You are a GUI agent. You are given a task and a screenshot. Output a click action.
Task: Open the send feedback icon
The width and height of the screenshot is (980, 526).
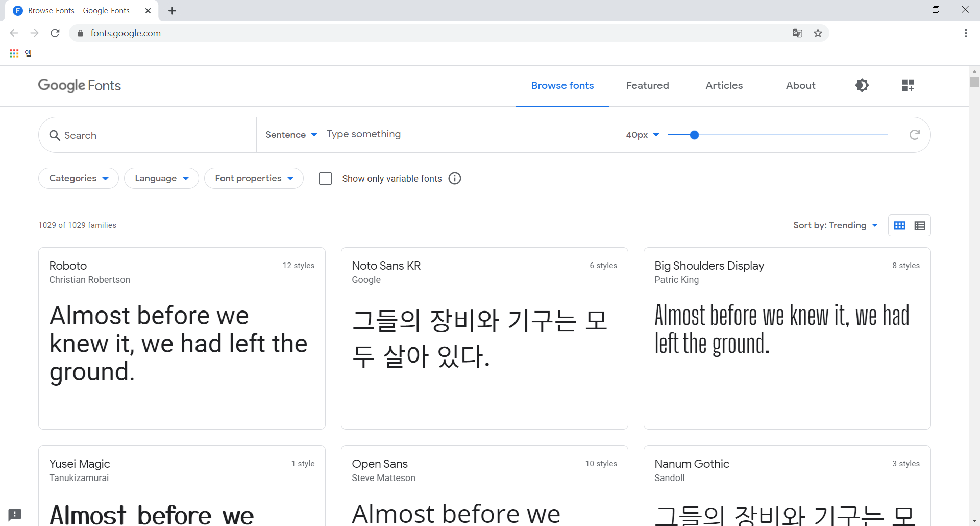(x=15, y=514)
